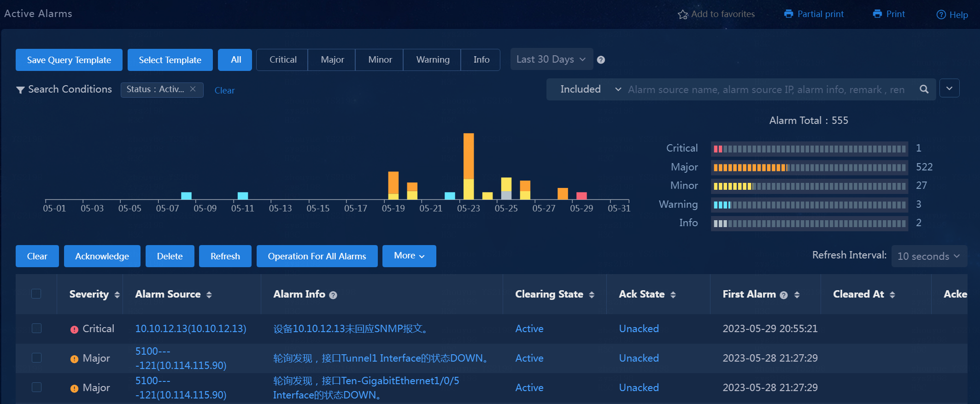Image resolution: width=980 pixels, height=404 pixels.
Task: Click the Partial print link text
Action: click(x=821, y=14)
